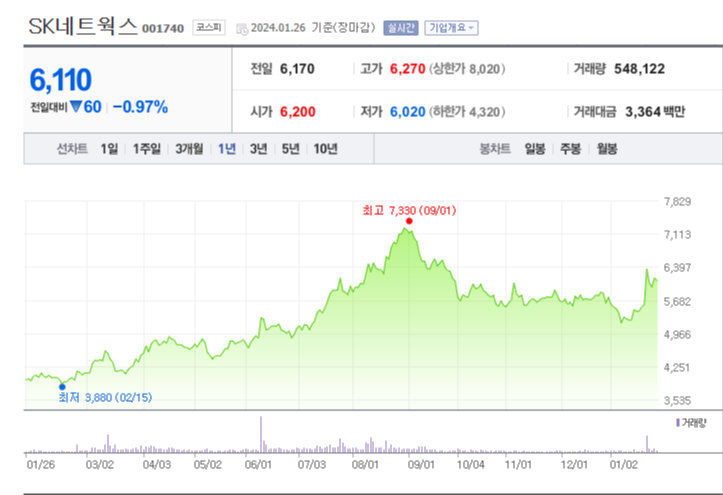Select the 1주일 line chart tab
This screenshot has width=723, height=495.
(147, 149)
